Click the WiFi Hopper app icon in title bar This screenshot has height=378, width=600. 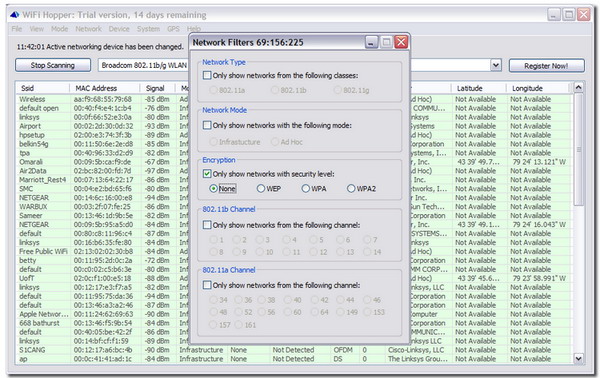point(15,15)
